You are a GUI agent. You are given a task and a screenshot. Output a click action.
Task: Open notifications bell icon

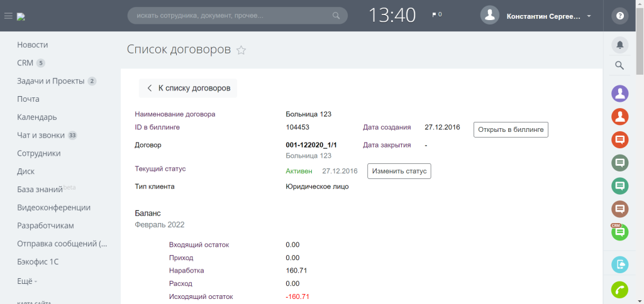click(x=619, y=45)
